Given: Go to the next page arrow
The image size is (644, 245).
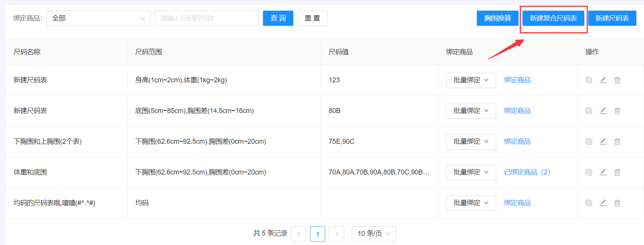Looking at the screenshot, I should coord(337,234).
